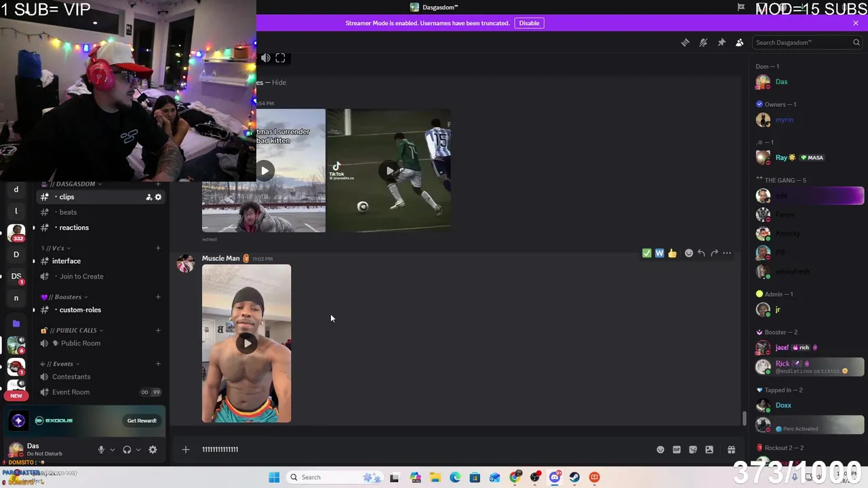This screenshot has height=488, width=868.
Task: Collapse the Events category
Action: click(60, 364)
